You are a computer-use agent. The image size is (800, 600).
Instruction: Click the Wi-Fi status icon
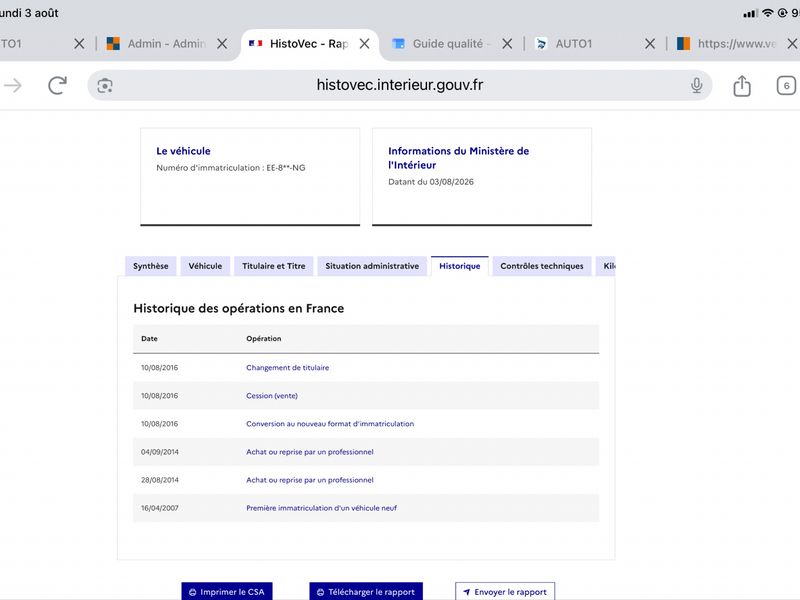[767, 13]
